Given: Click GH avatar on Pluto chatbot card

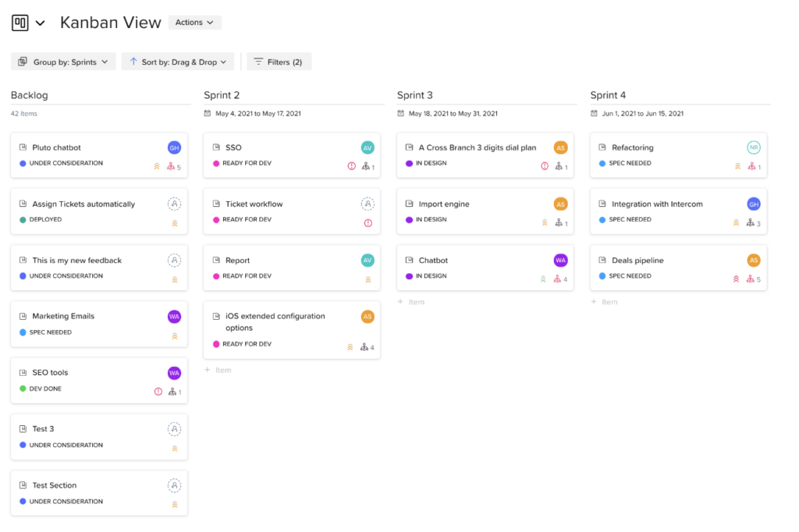Looking at the screenshot, I should 174,147.
